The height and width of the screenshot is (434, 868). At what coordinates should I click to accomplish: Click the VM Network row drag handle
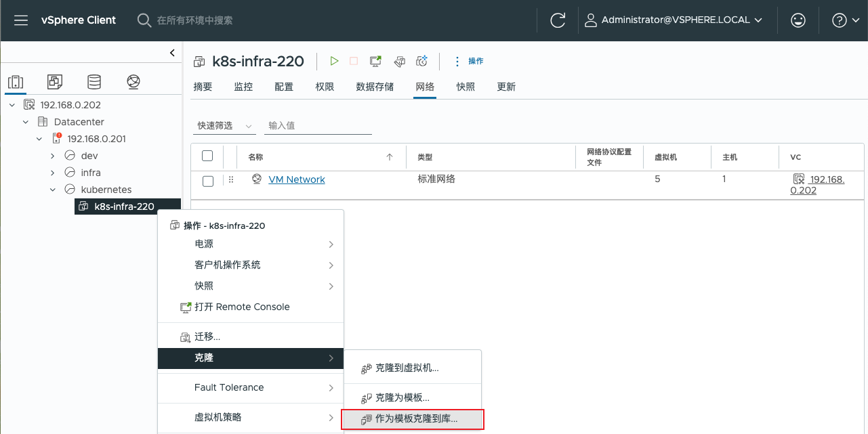[x=230, y=179]
